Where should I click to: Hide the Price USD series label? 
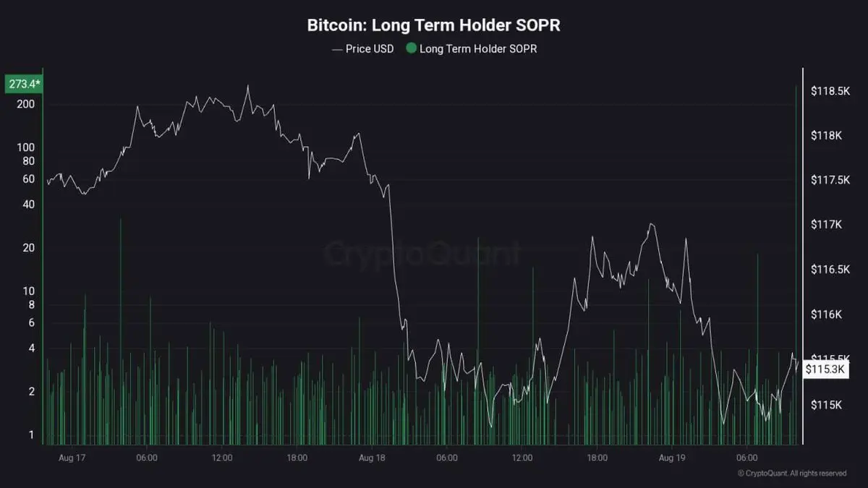point(369,49)
